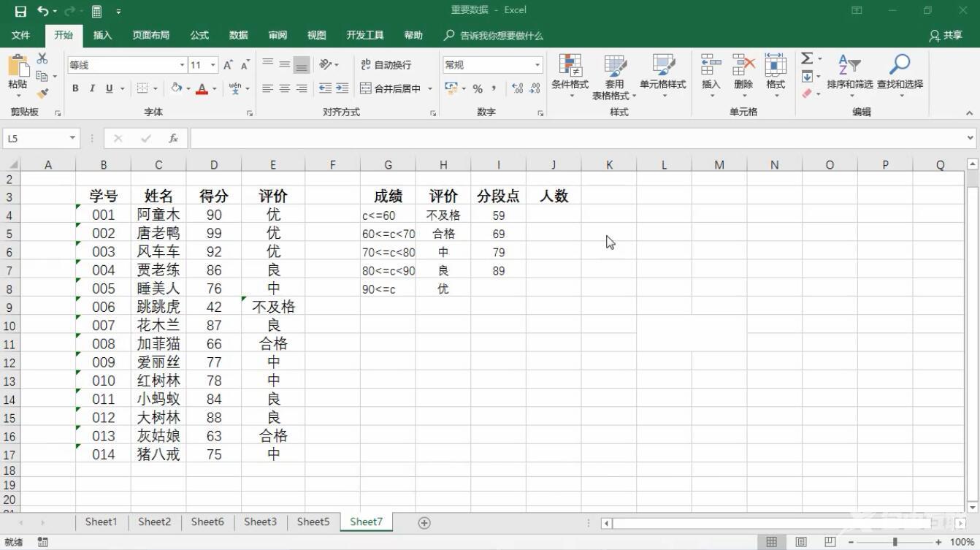Toggle Italic formatting

pos(92,88)
